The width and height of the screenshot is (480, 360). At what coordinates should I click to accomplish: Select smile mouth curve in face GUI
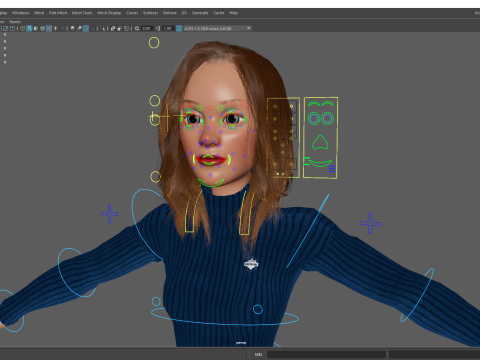click(x=320, y=163)
